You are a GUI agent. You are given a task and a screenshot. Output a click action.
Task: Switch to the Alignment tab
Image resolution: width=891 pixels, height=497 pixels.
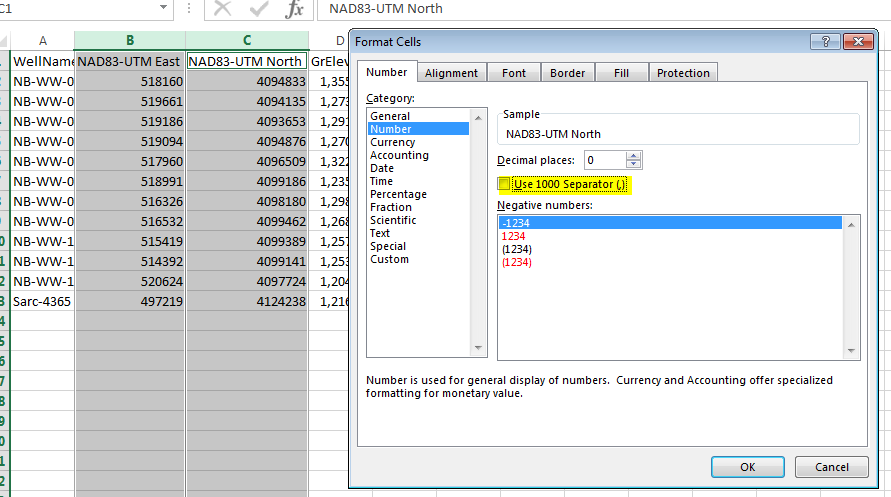point(451,73)
